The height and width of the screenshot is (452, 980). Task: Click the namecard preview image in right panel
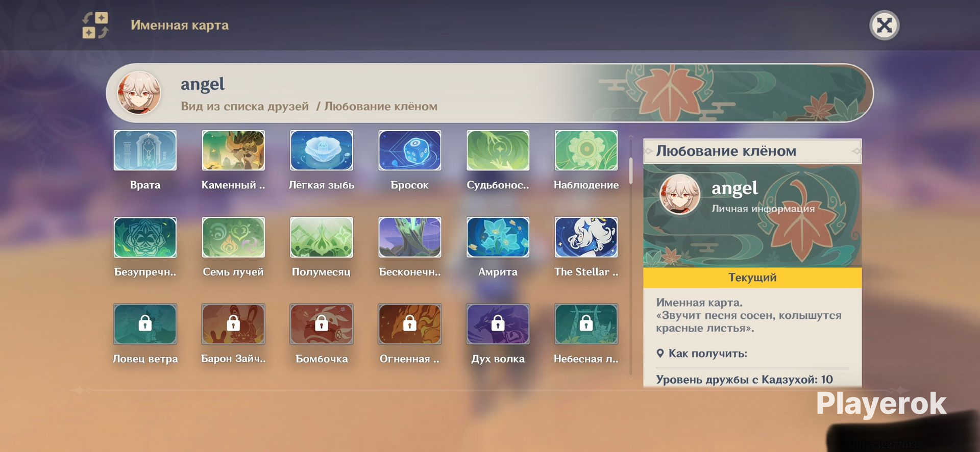click(x=752, y=216)
